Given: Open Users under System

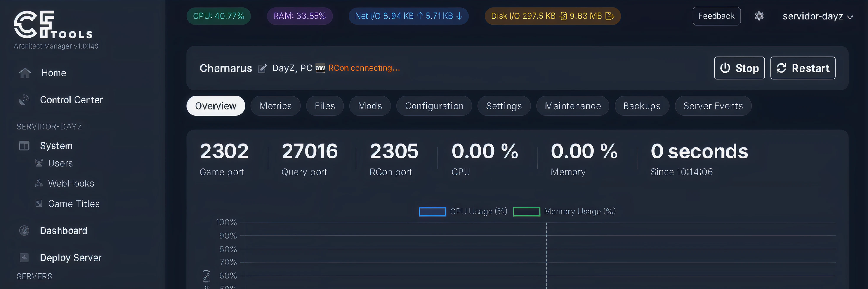Looking at the screenshot, I should 60,163.
